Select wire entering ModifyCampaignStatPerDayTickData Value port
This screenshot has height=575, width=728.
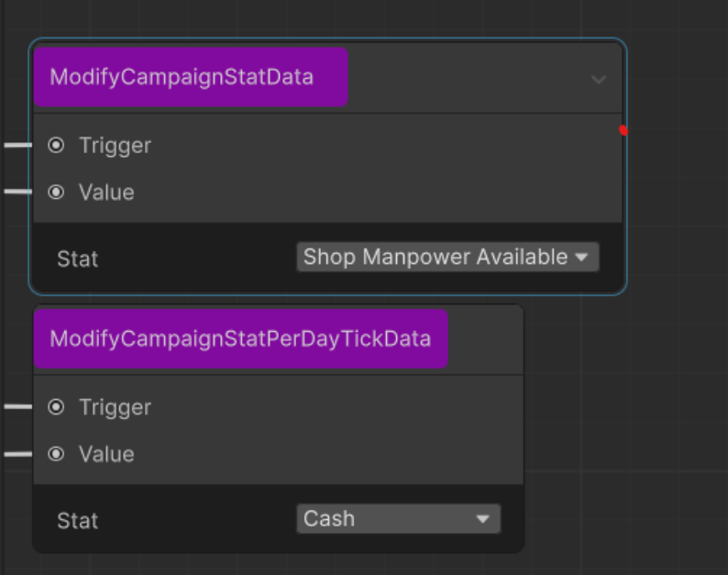click(17, 454)
